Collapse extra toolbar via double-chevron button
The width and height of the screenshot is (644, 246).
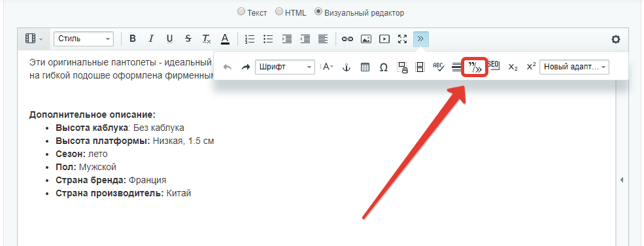pyautogui.click(x=420, y=39)
